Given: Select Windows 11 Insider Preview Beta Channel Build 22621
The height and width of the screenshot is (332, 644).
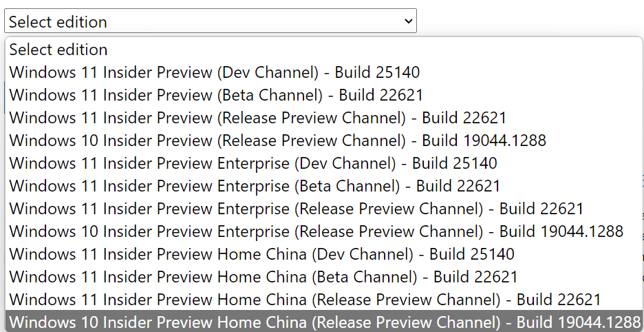Looking at the screenshot, I should tap(323, 95).
